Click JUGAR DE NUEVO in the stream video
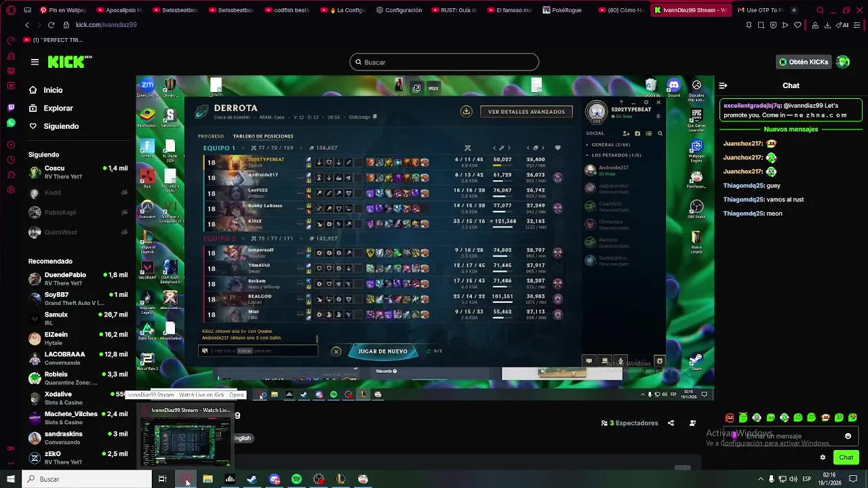Screen dimensions: 868x488 point(383,351)
